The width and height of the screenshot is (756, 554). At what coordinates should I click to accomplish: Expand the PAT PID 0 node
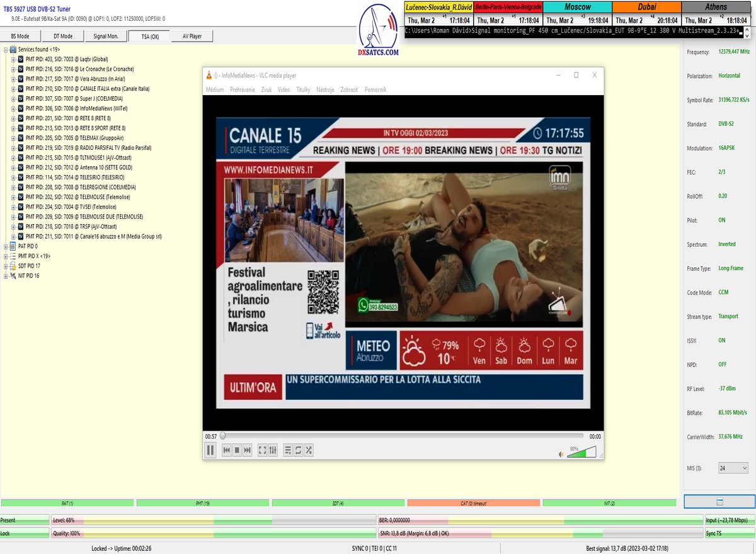(x=6, y=246)
